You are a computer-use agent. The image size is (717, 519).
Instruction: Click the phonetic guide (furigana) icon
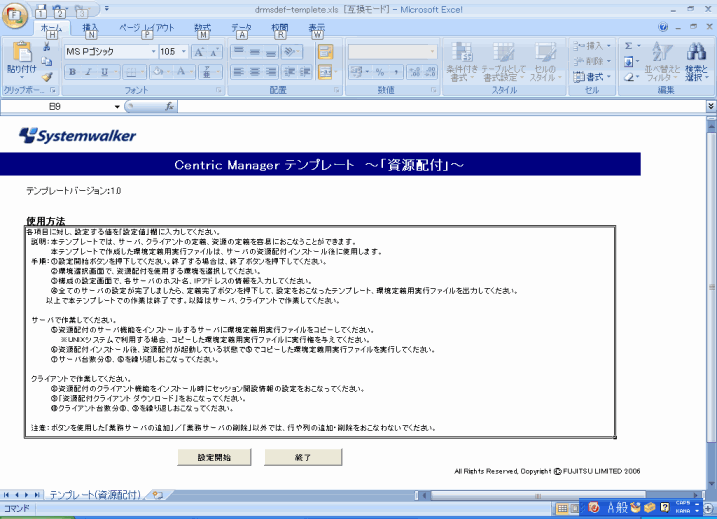(207, 72)
